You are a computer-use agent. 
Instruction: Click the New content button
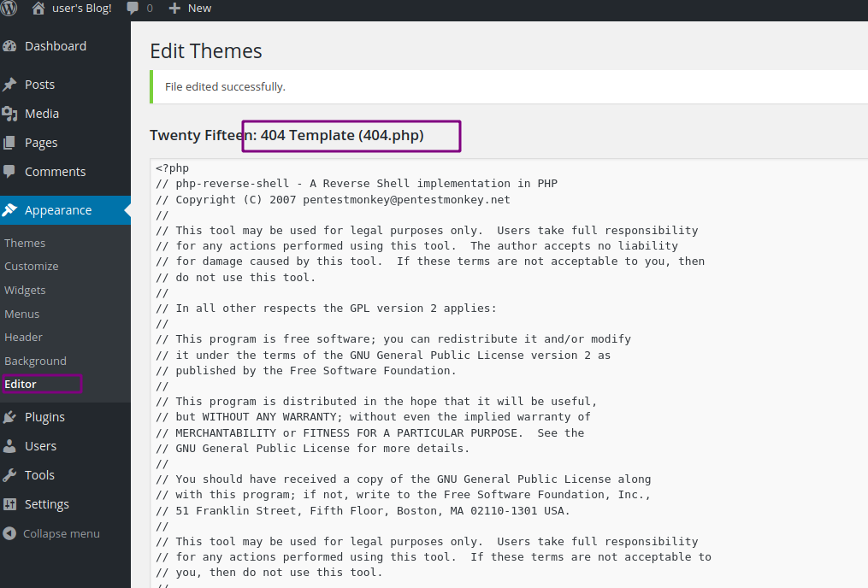click(190, 9)
